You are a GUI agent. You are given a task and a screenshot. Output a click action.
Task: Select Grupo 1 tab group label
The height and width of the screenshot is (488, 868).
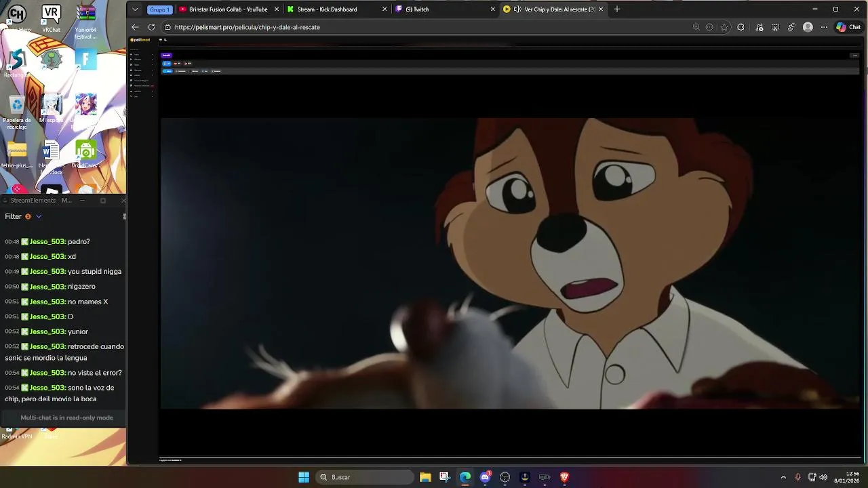coord(159,9)
